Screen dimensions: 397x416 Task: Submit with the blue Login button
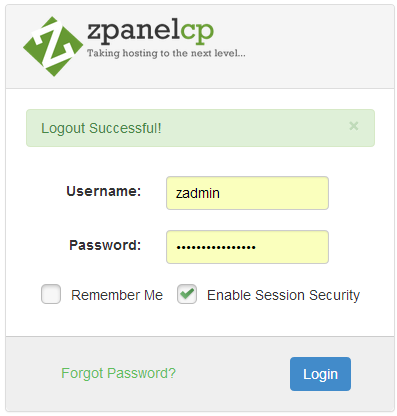[x=320, y=374]
